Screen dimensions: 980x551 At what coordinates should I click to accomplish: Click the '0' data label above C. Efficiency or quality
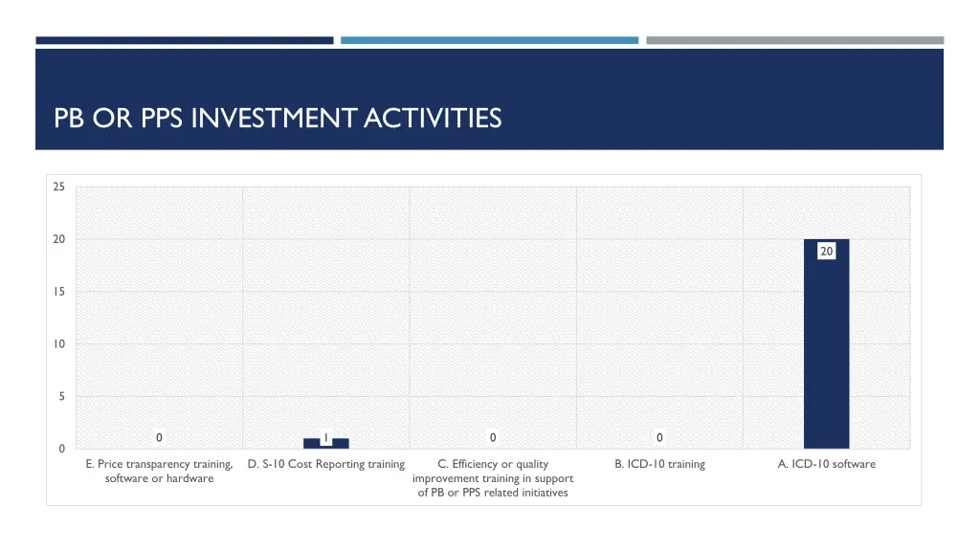point(493,438)
